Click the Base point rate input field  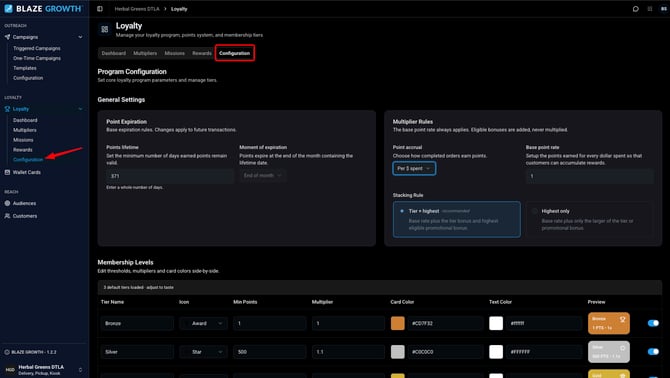pos(589,176)
